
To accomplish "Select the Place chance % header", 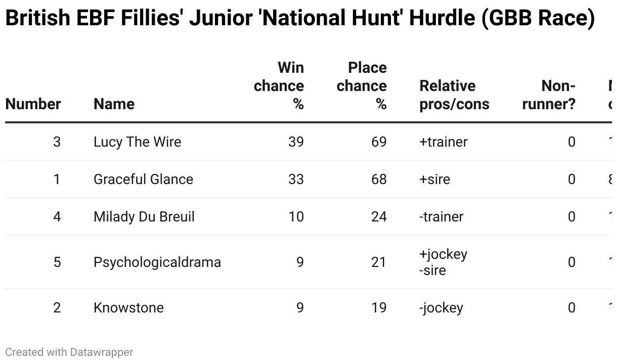I will pos(362,86).
